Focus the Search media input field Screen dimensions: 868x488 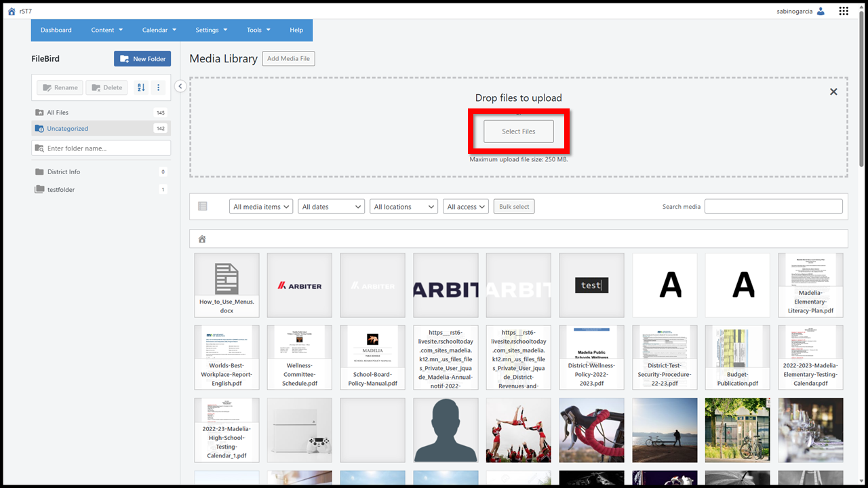tap(774, 207)
